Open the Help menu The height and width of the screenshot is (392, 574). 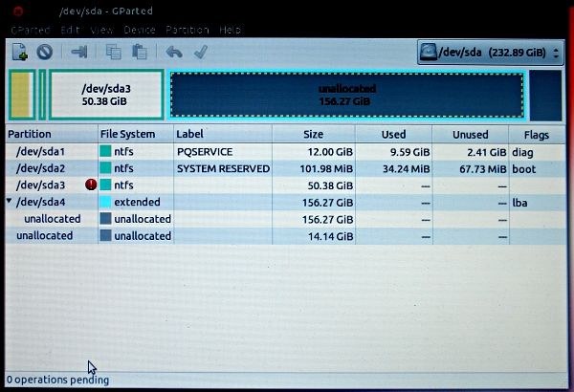[x=230, y=30]
